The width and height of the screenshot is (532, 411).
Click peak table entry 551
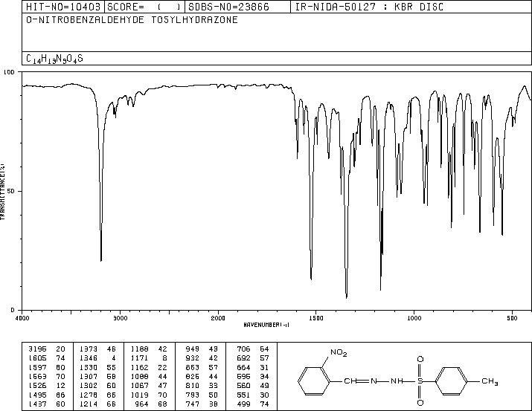click(x=243, y=395)
